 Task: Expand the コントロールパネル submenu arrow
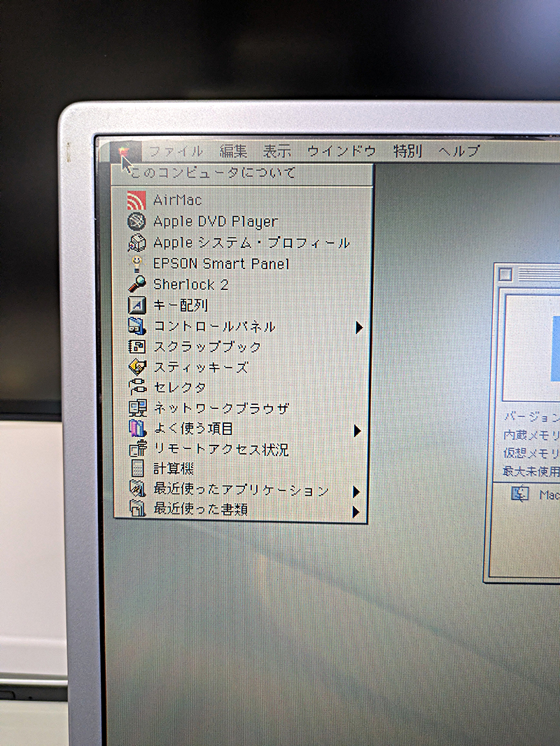[358, 327]
